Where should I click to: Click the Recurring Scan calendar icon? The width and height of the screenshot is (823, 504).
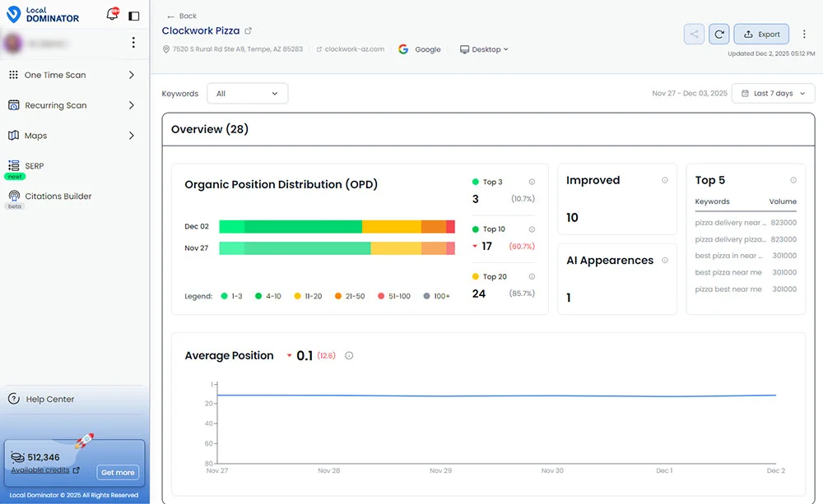pyautogui.click(x=14, y=105)
